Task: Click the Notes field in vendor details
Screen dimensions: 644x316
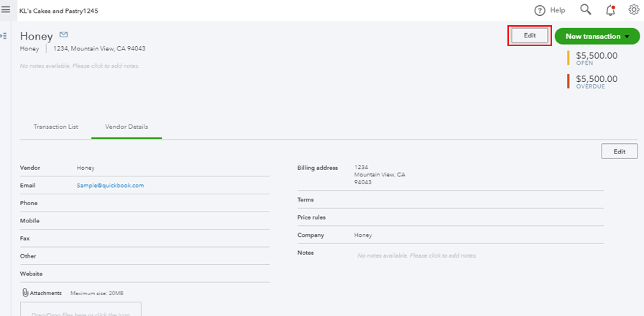Action: pos(417,256)
